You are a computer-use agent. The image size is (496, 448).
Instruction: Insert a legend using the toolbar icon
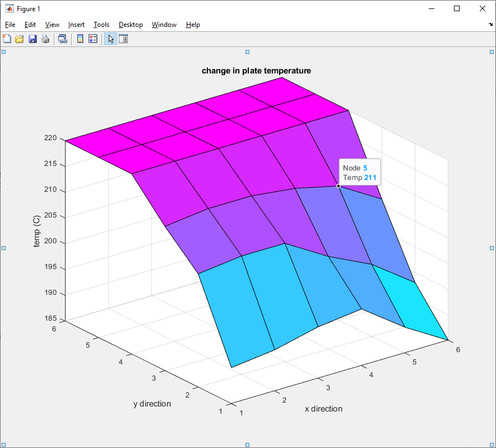(94, 39)
